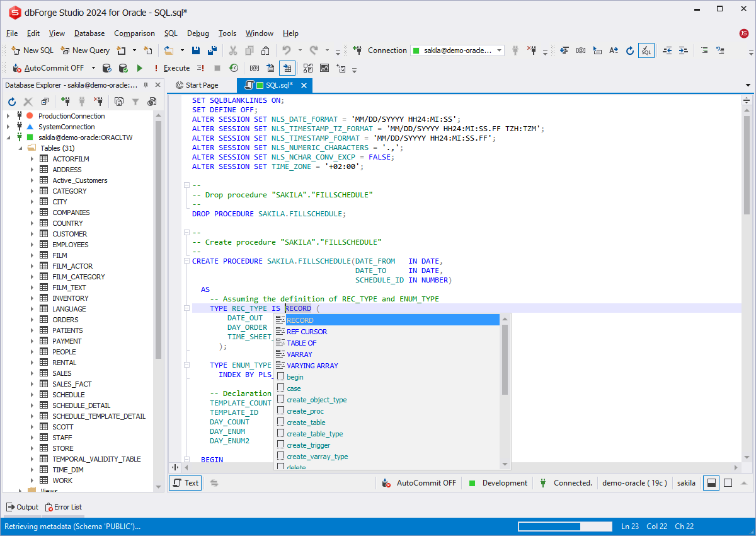Toggle the Text view button
This screenshot has width=756, height=536.
(185, 483)
